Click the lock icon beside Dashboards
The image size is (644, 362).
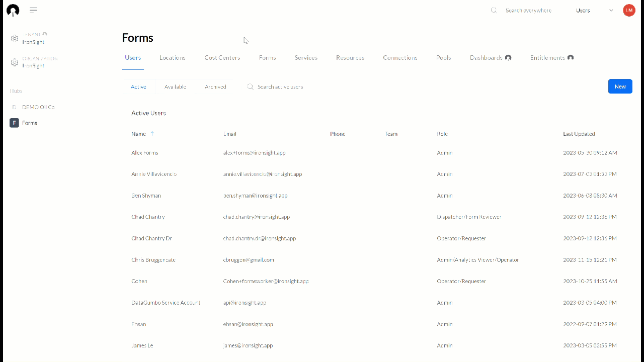point(508,57)
